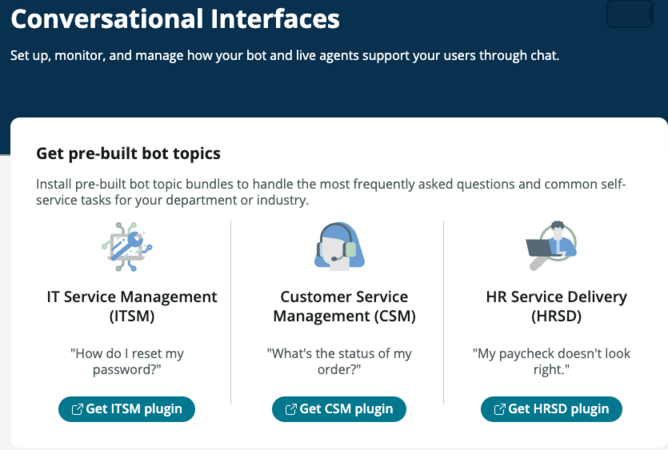Click the "What's the status of my order?" quote
Image resolution: width=668 pixels, height=450 pixels.
tap(339, 361)
